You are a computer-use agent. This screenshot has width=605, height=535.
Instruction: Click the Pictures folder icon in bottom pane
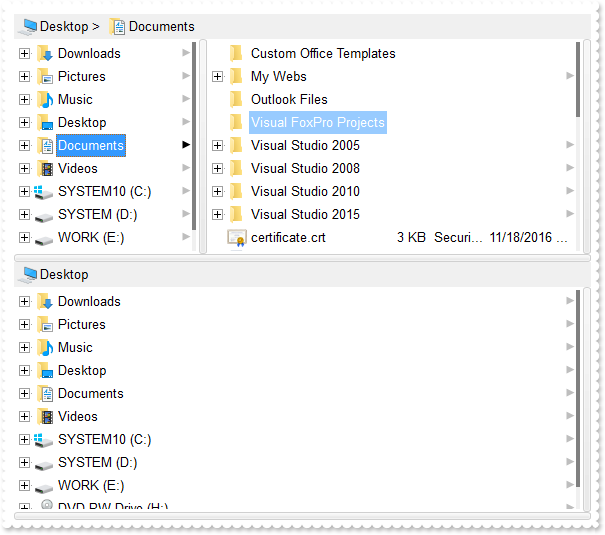tap(45, 324)
